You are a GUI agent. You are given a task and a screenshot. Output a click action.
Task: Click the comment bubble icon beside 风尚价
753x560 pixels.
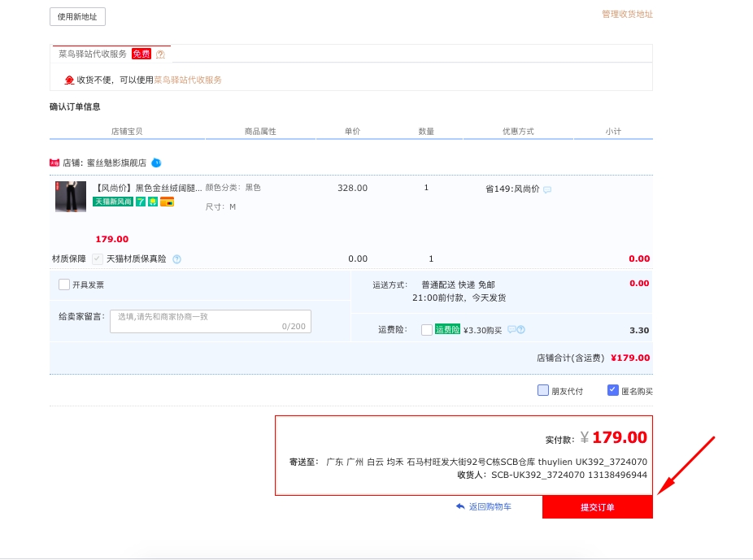click(x=547, y=189)
